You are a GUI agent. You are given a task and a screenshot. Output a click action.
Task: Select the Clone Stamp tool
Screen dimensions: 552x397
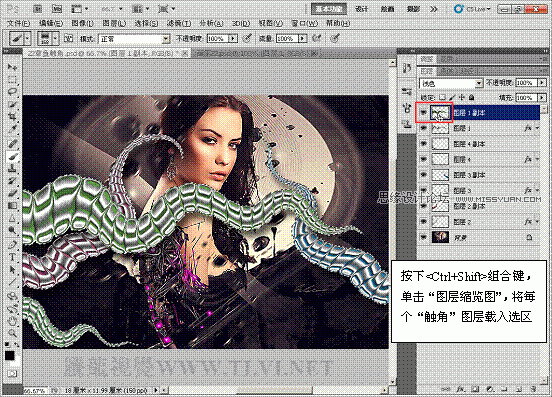pyautogui.click(x=12, y=169)
